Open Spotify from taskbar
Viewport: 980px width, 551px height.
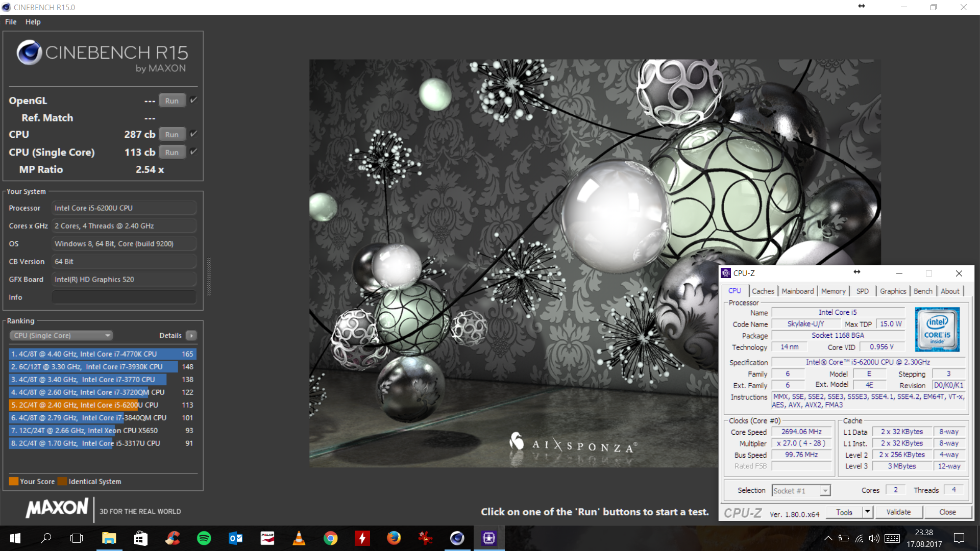204,538
